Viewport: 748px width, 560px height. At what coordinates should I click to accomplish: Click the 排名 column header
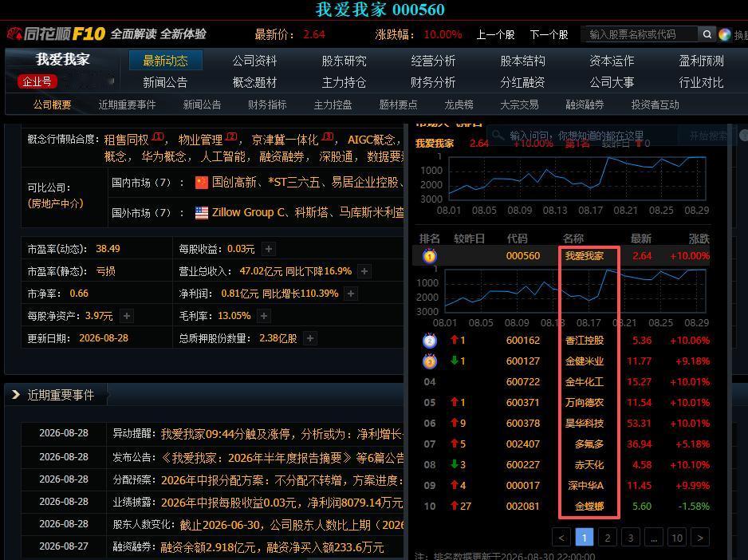coord(429,239)
